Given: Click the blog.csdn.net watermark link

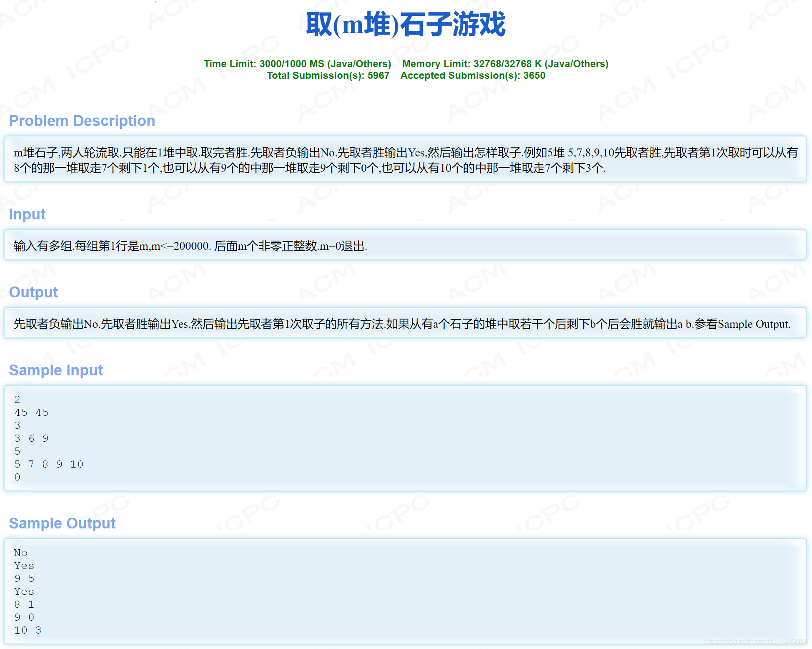Looking at the screenshot, I should (756, 641).
